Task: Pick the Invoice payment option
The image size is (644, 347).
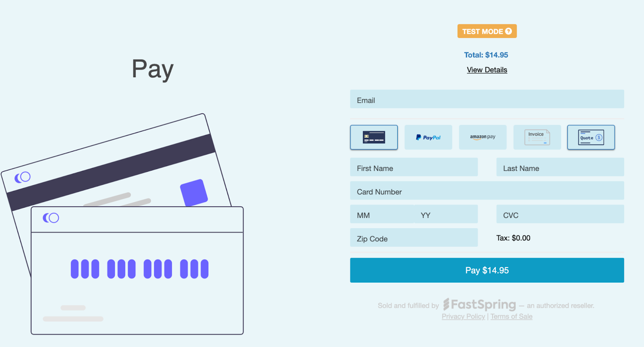Action: click(537, 137)
